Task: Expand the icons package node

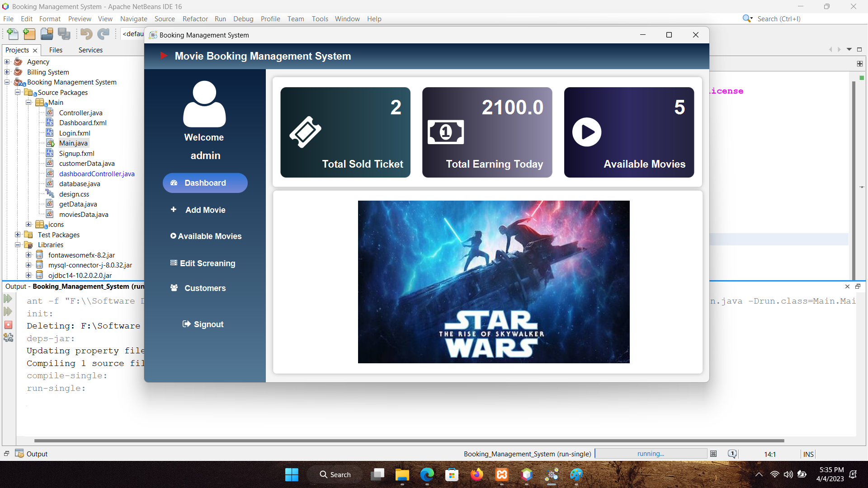Action: tap(28, 225)
